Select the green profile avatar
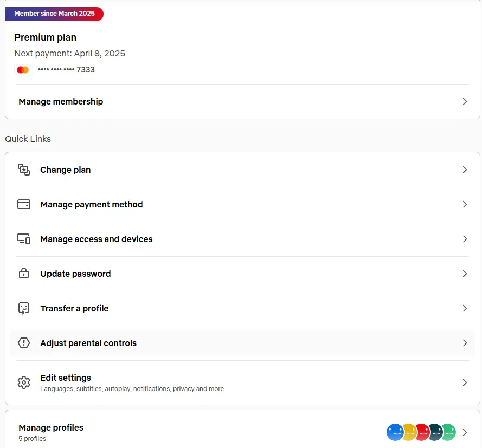The height and width of the screenshot is (448, 482). (x=449, y=432)
